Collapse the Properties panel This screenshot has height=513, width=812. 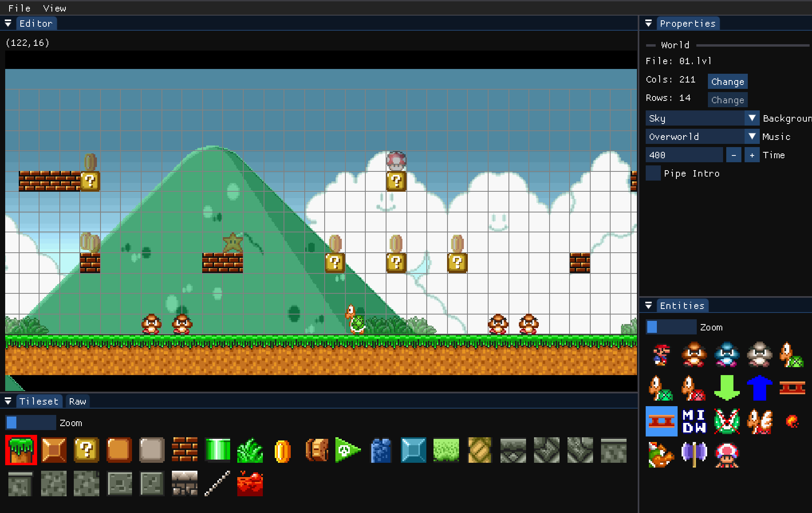click(x=648, y=24)
